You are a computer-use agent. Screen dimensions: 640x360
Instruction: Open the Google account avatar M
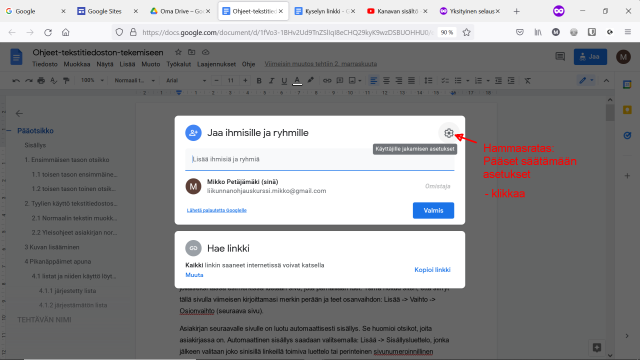pyautogui.click(x=623, y=57)
